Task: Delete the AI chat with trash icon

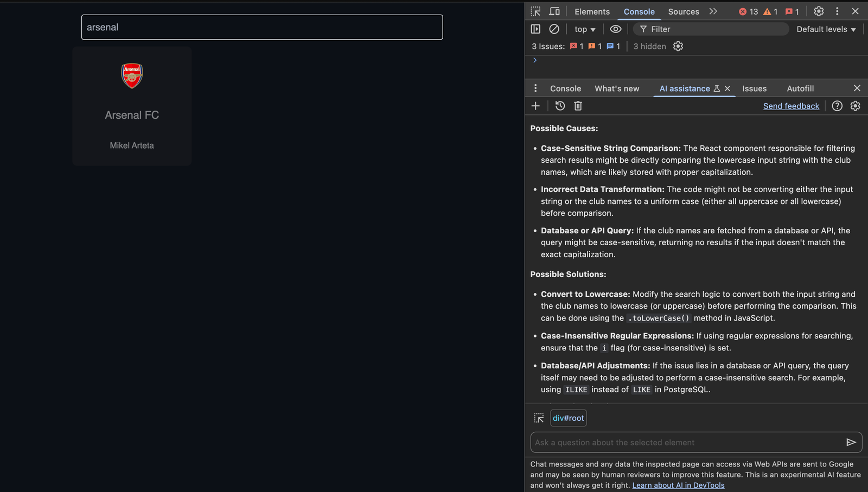Action: coord(578,106)
